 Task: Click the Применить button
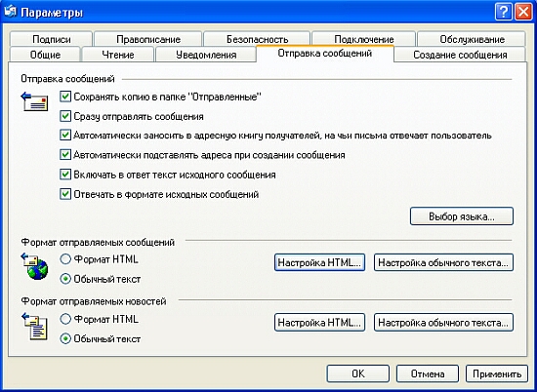click(497, 373)
